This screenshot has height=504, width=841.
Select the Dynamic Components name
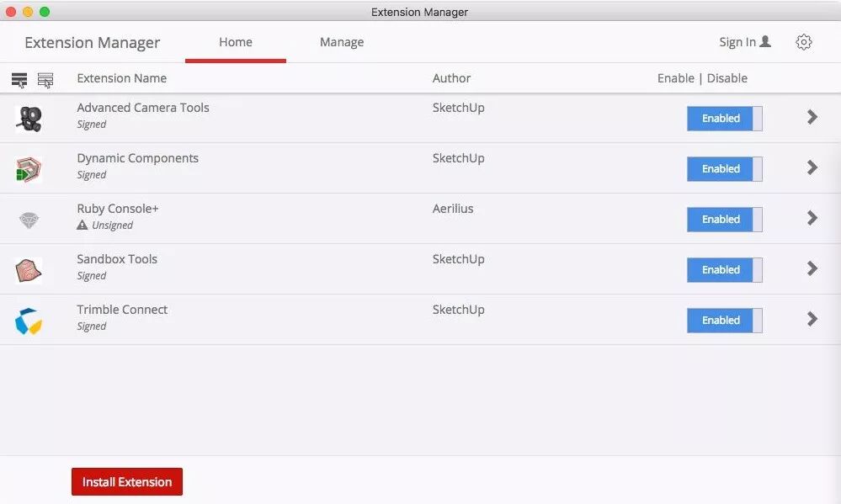(137, 158)
